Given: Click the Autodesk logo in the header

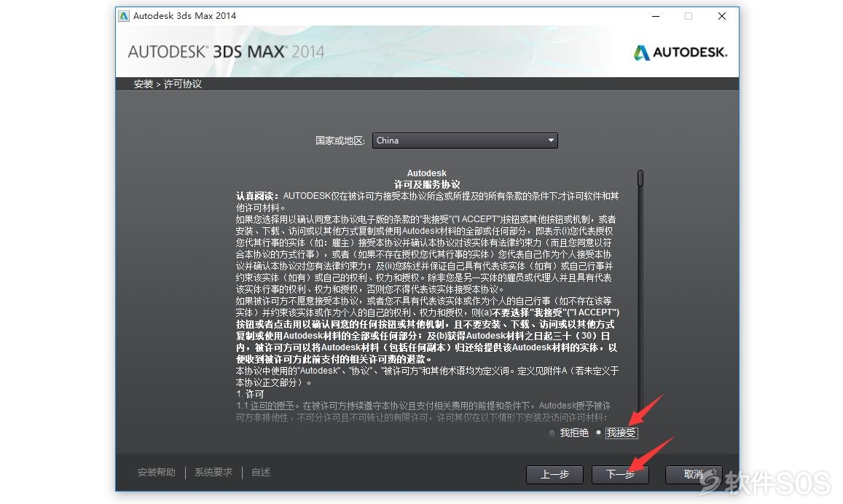Looking at the screenshot, I should click(680, 52).
